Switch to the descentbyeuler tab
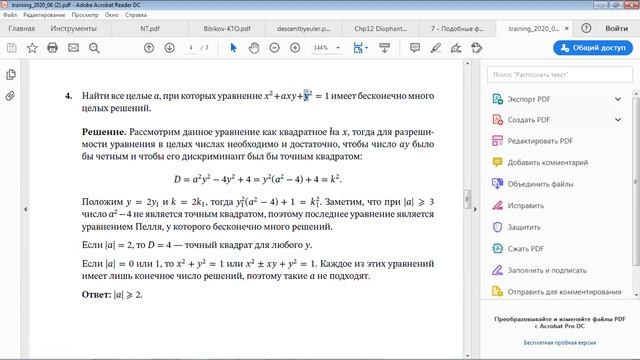This screenshot has height=360, width=640. point(304,29)
